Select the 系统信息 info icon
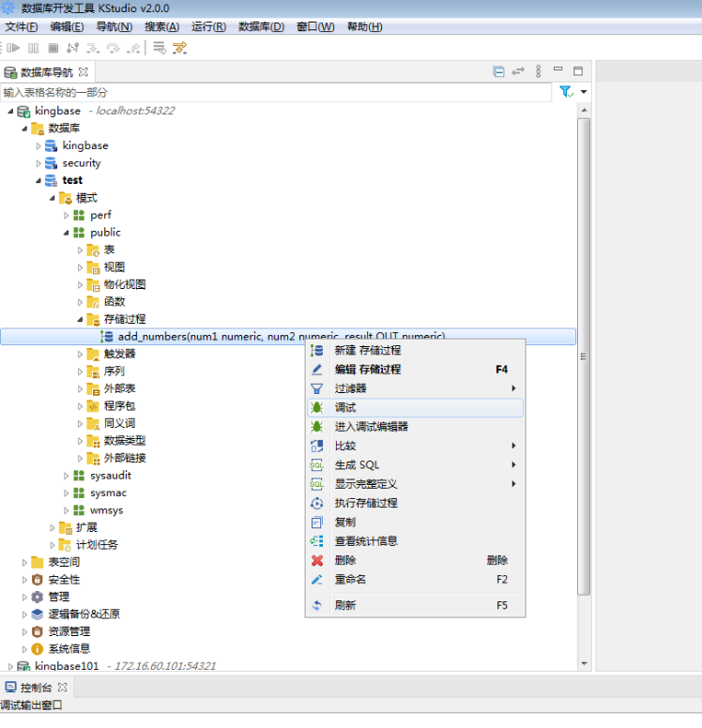The width and height of the screenshot is (702, 728). pos(38,648)
